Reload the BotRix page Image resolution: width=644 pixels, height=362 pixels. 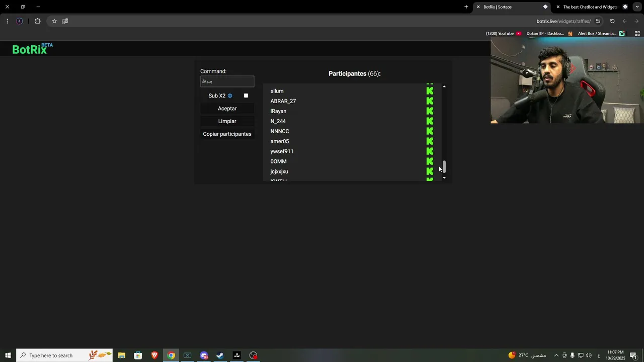click(x=612, y=21)
